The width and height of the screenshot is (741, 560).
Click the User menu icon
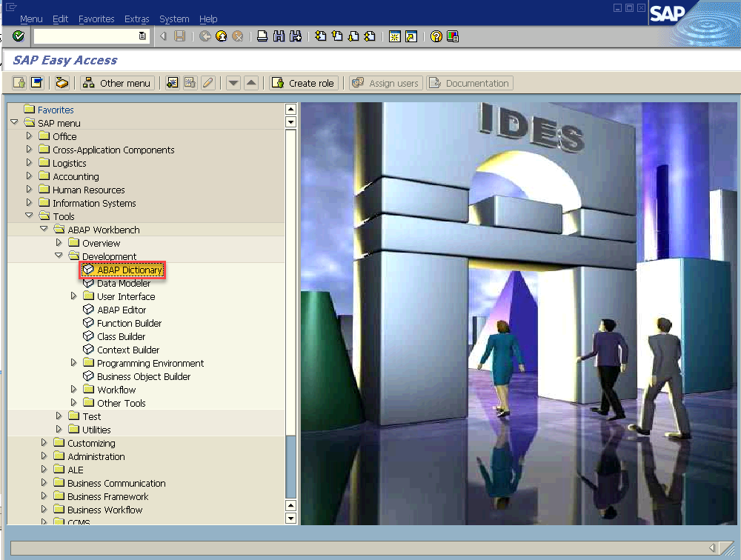click(19, 83)
